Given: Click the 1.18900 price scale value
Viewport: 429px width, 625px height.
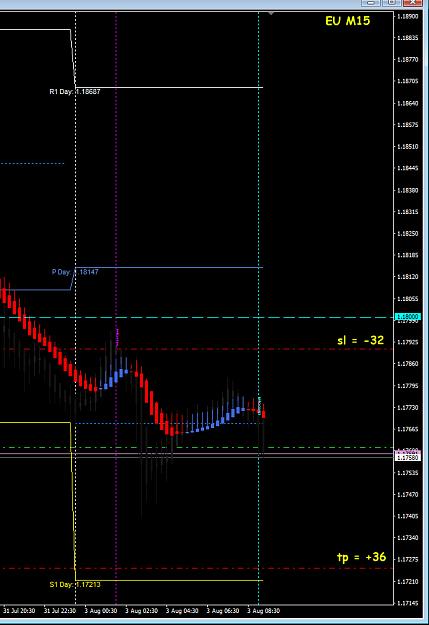Looking at the screenshot, I should pos(408,16).
